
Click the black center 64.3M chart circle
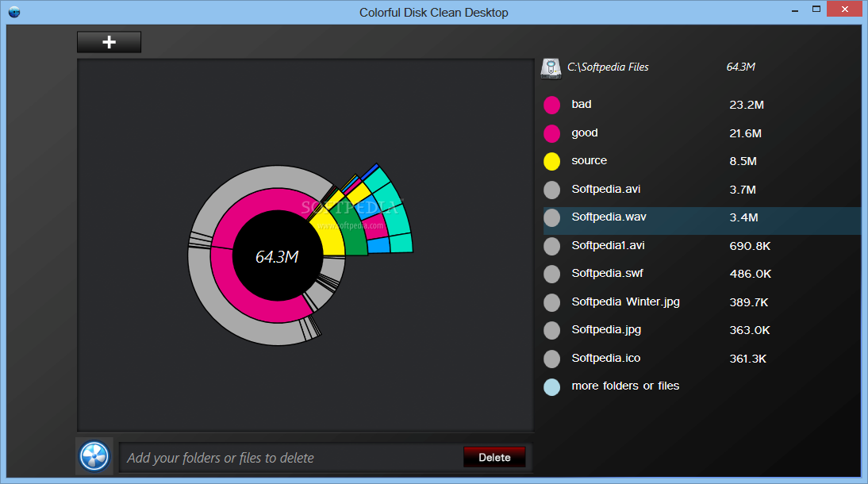[x=278, y=255]
